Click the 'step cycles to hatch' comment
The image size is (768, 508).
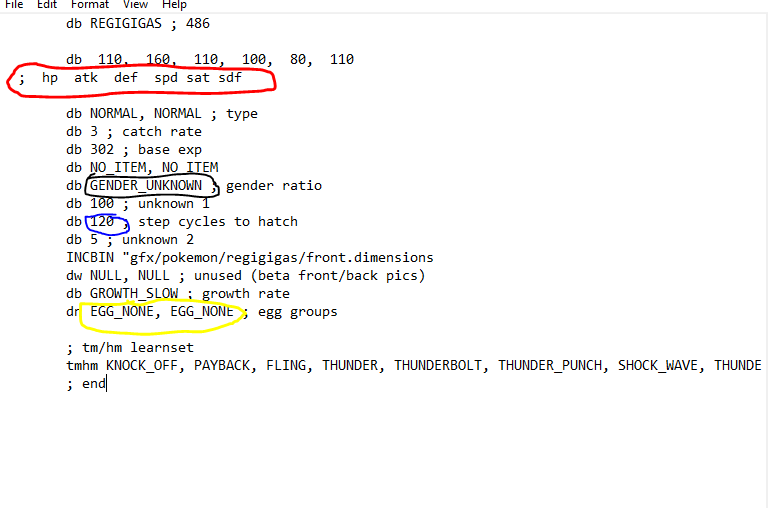coord(218,222)
